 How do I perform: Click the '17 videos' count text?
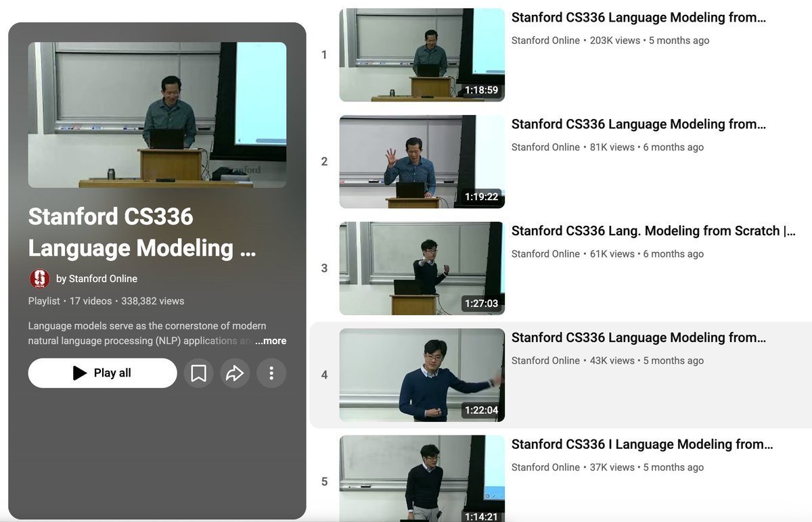click(91, 301)
